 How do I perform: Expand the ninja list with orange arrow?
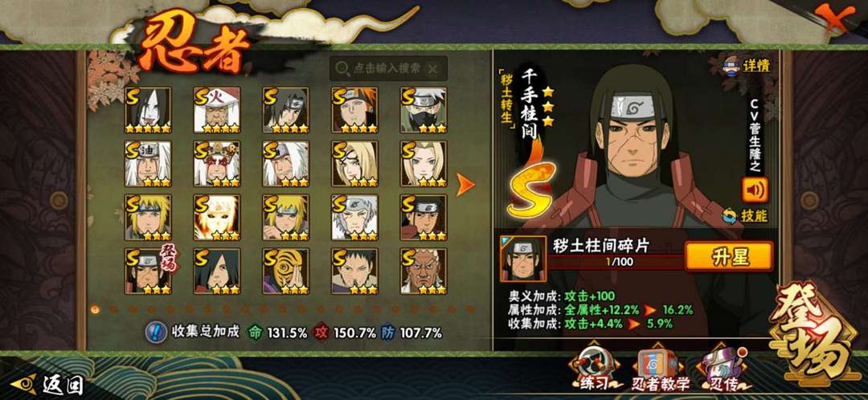pos(465,184)
